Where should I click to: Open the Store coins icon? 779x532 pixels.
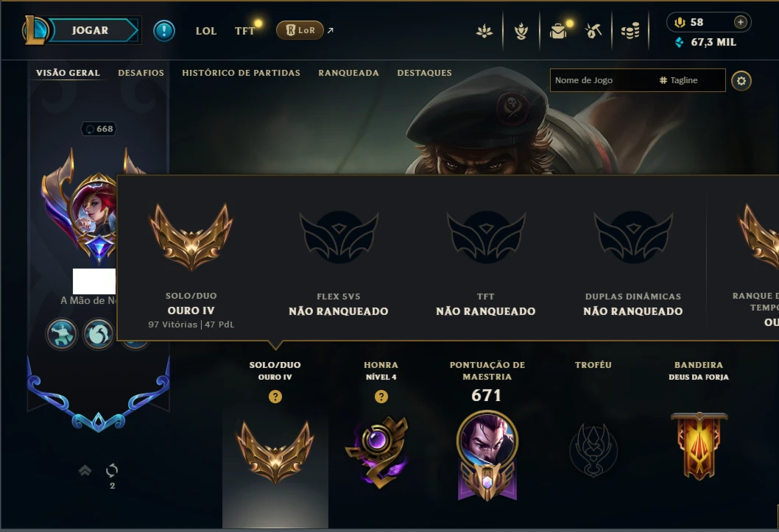tap(630, 31)
